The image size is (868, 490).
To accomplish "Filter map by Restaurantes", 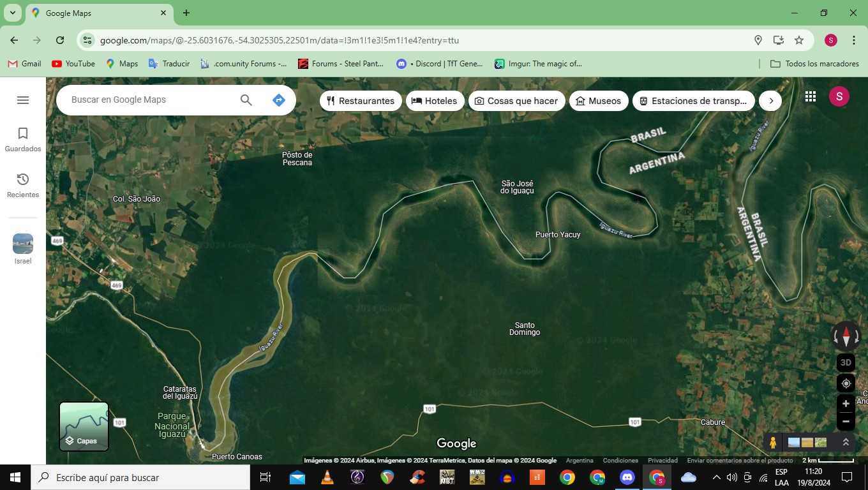I will pyautogui.click(x=361, y=101).
